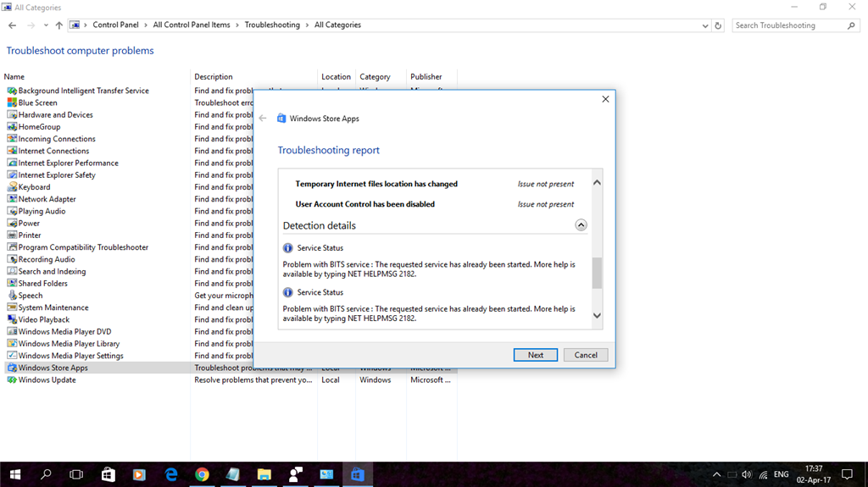Click report scrollbar down arrow

[597, 315]
